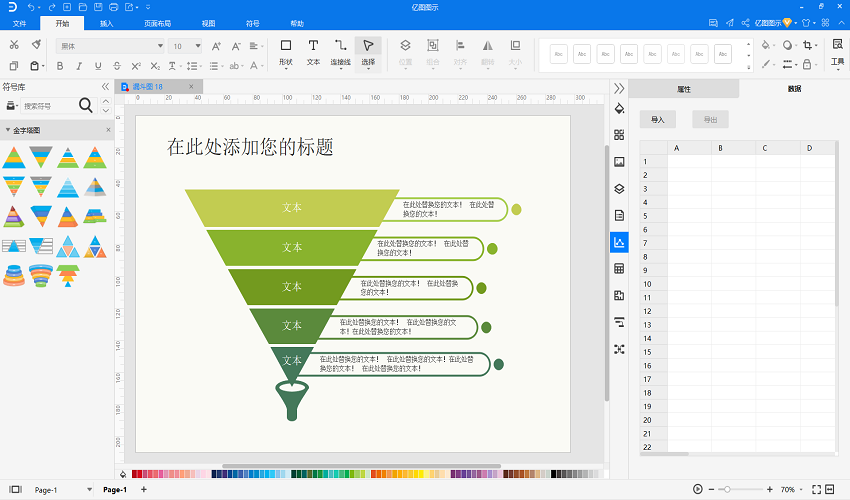Select the Shape tool
Image resolution: width=850 pixels, height=500 pixels.
click(286, 53)
